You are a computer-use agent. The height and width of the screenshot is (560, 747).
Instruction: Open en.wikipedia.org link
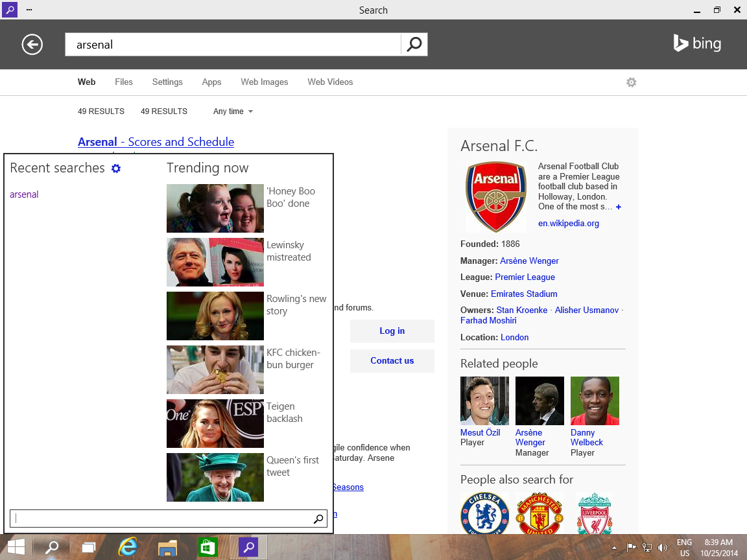coord(568,224)
